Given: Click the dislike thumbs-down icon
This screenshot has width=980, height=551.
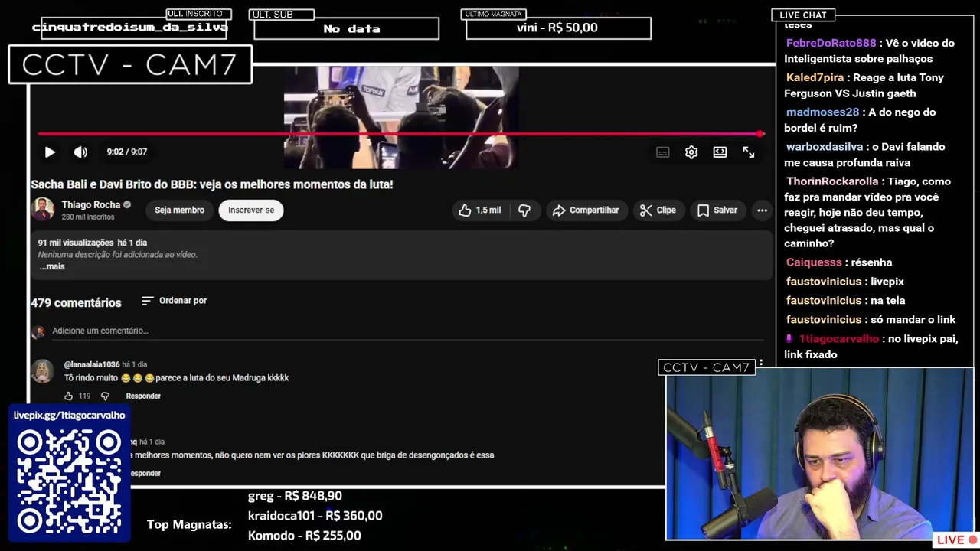Looking at the screenshot, I should pyautogui.click(x=524, y=210).
